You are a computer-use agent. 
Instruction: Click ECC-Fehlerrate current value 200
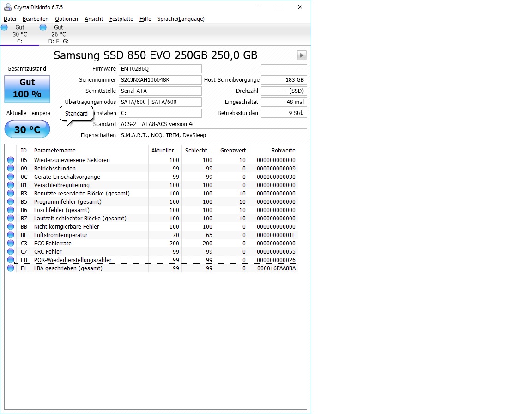[174, 244]
